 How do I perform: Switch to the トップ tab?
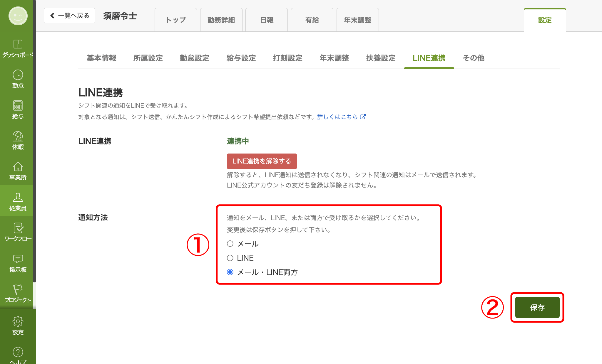176,20
